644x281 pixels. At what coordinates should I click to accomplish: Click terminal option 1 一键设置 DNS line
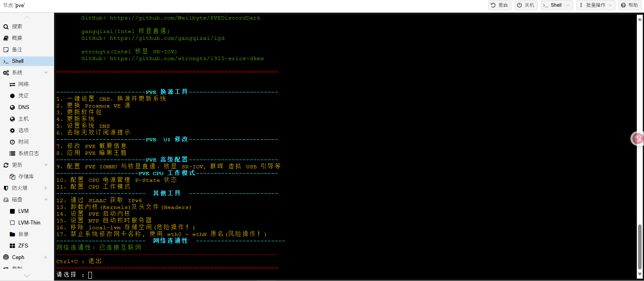(111, 99)
